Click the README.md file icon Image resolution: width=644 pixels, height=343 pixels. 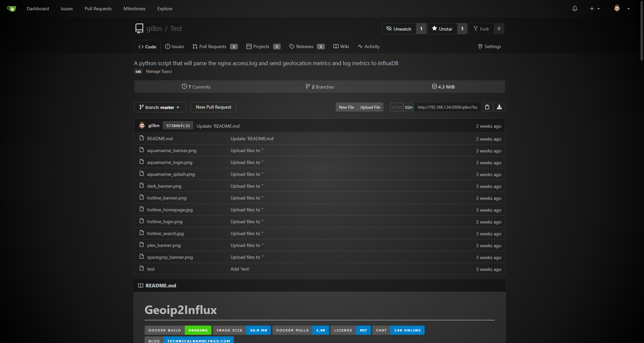[x=142, y=138]
